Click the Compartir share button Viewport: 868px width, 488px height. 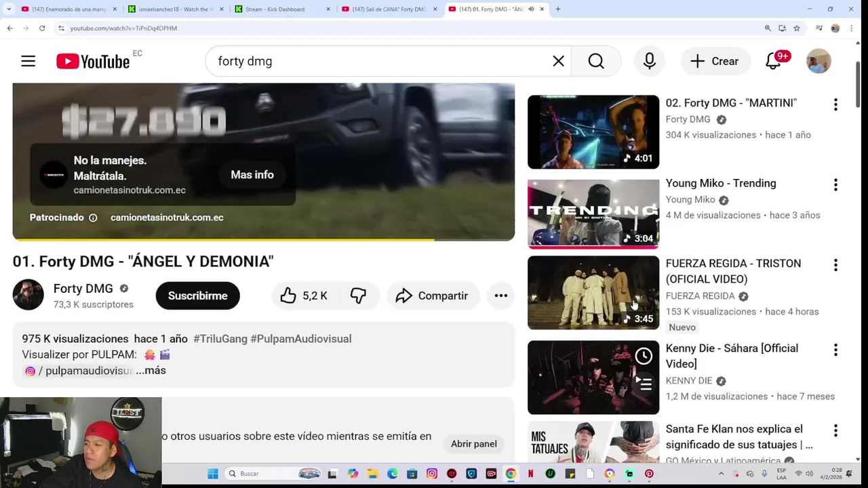[432, 296]
